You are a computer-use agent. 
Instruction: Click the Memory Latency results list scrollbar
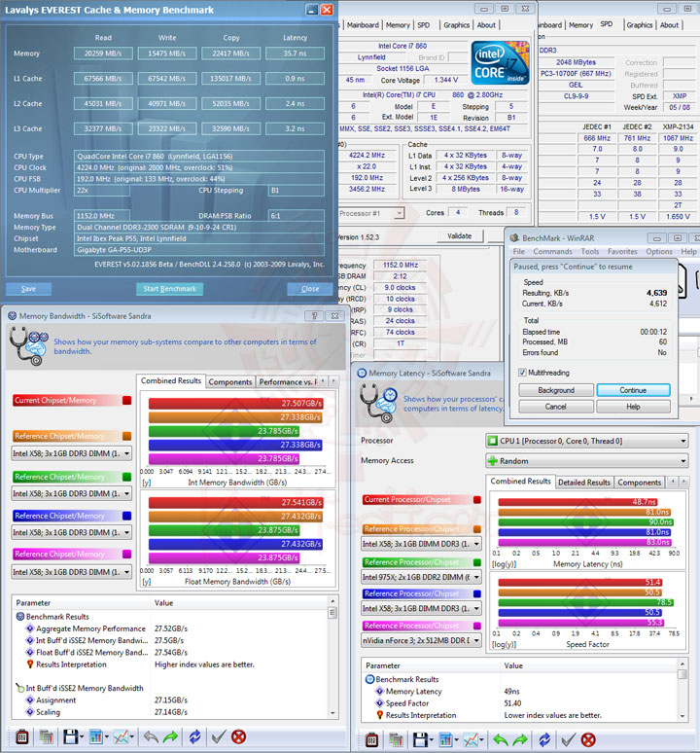tap(682, 690)
